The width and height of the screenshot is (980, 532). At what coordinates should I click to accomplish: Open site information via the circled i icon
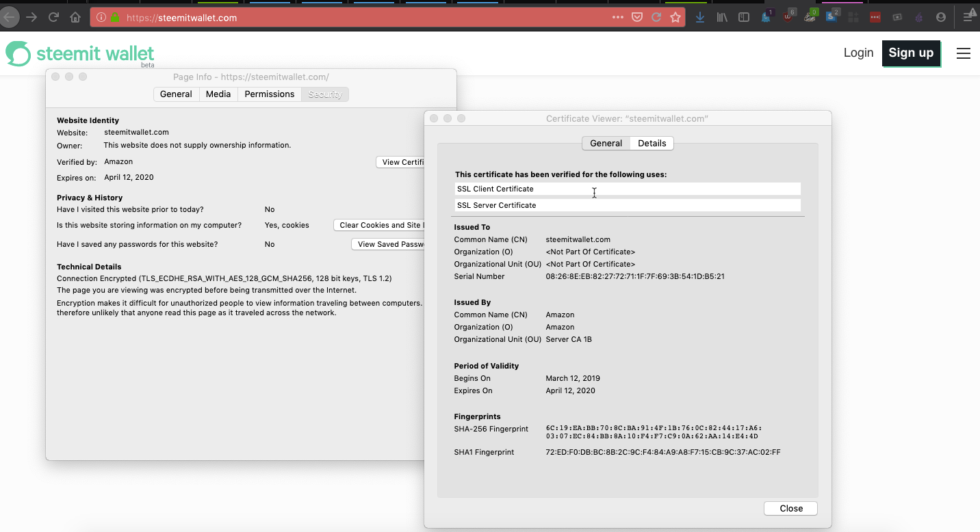click(101, 18)
